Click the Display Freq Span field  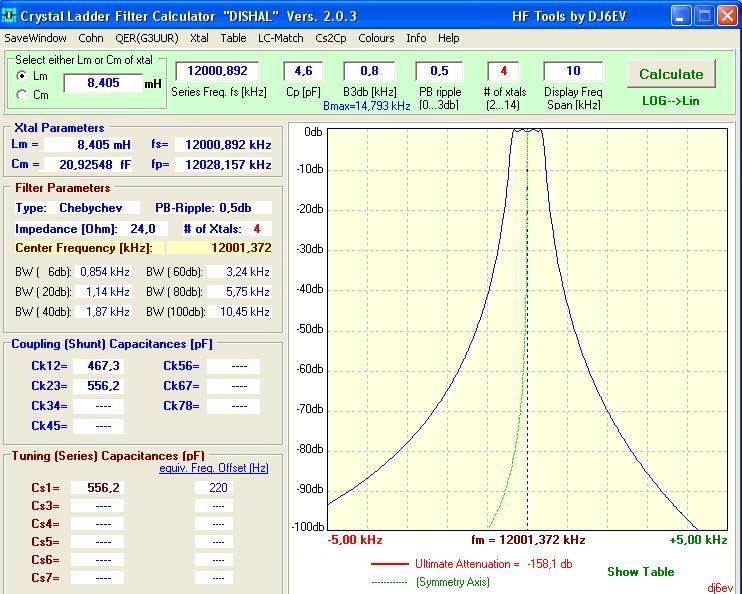click(x=573, y=71)
